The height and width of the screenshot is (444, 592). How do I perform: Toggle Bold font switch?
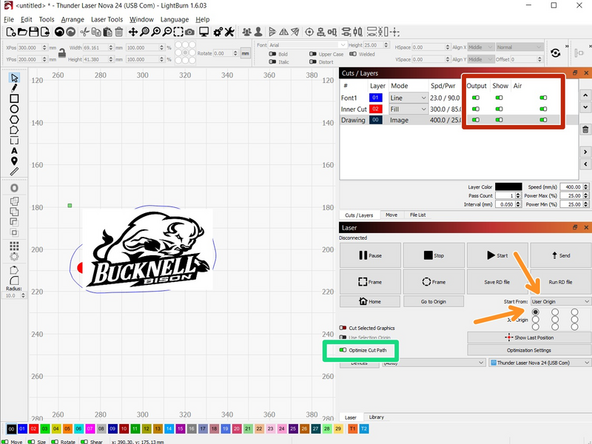tap(273, 54)
